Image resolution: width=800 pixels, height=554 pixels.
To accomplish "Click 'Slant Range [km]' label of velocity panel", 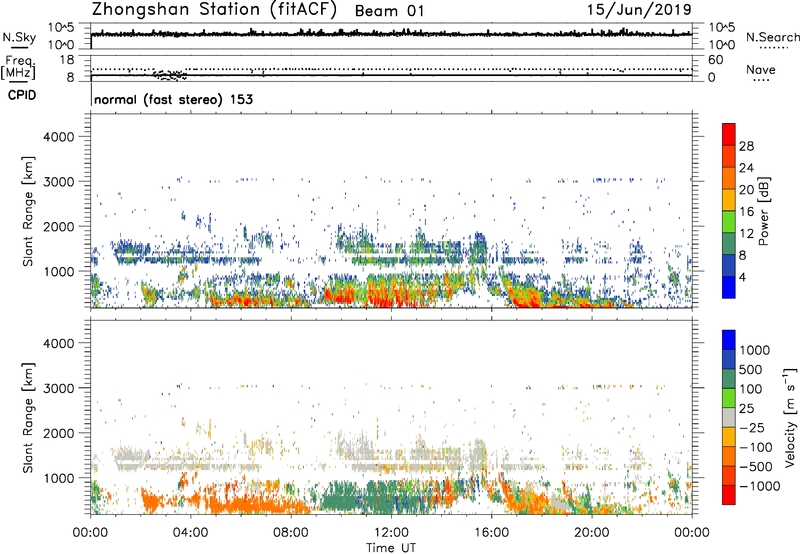I will click(28, 418).
